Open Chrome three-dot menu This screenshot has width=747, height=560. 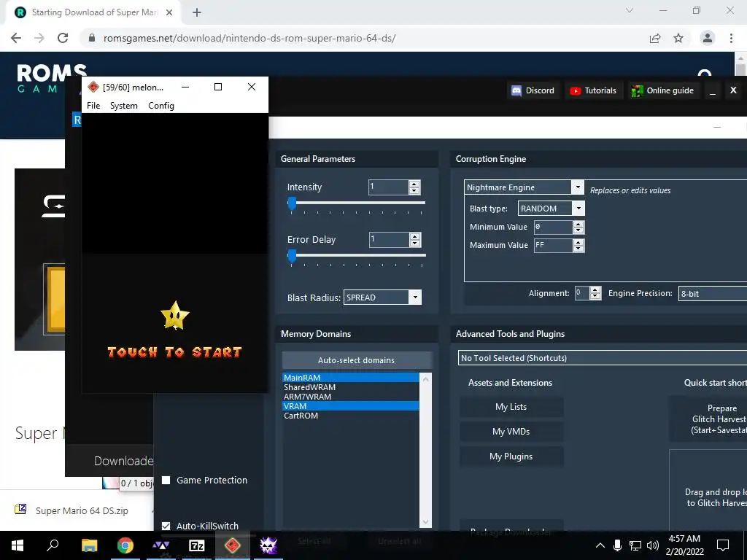[x=731, y=38]
